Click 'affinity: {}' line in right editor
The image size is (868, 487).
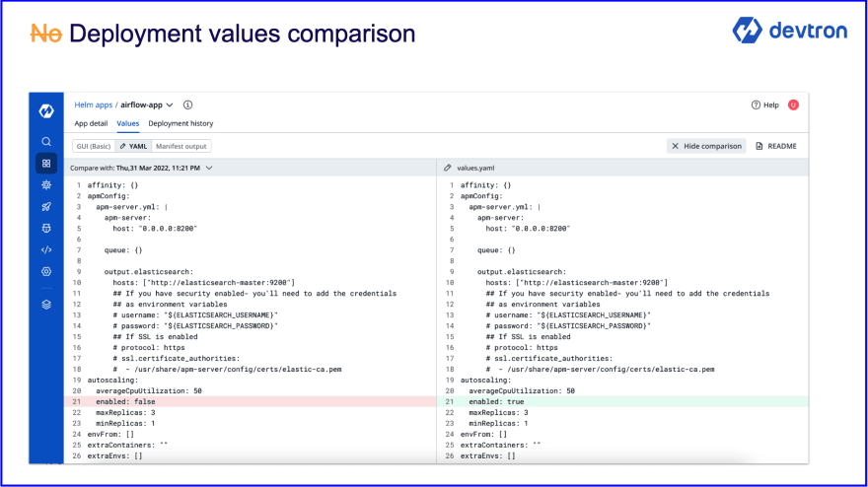point(485,185)
